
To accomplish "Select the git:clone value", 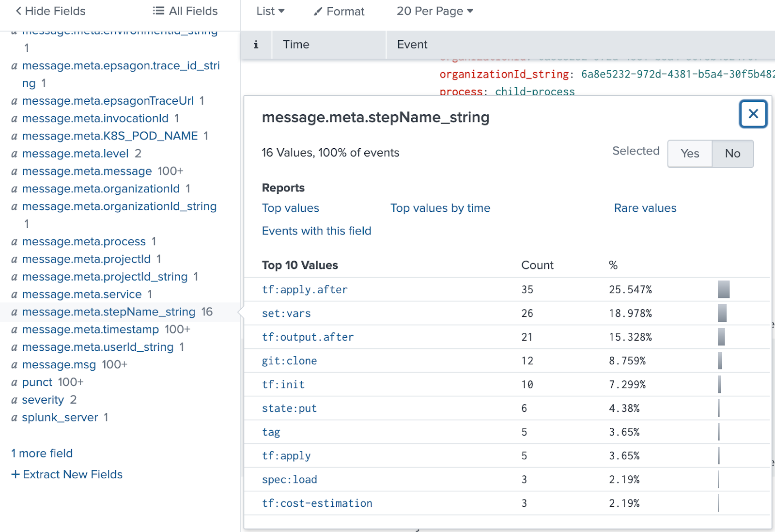I will tap(289, 361).
